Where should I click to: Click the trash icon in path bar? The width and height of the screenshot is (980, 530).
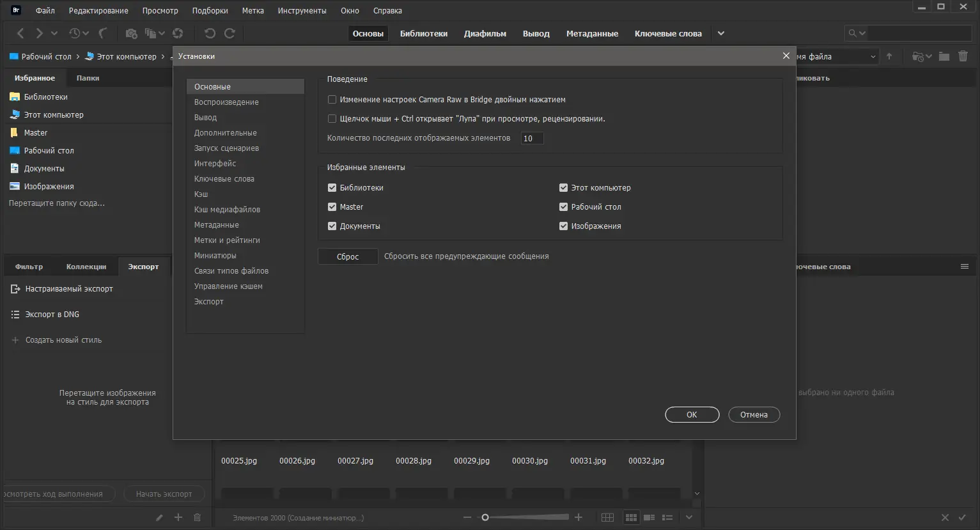tap(963, 56)
